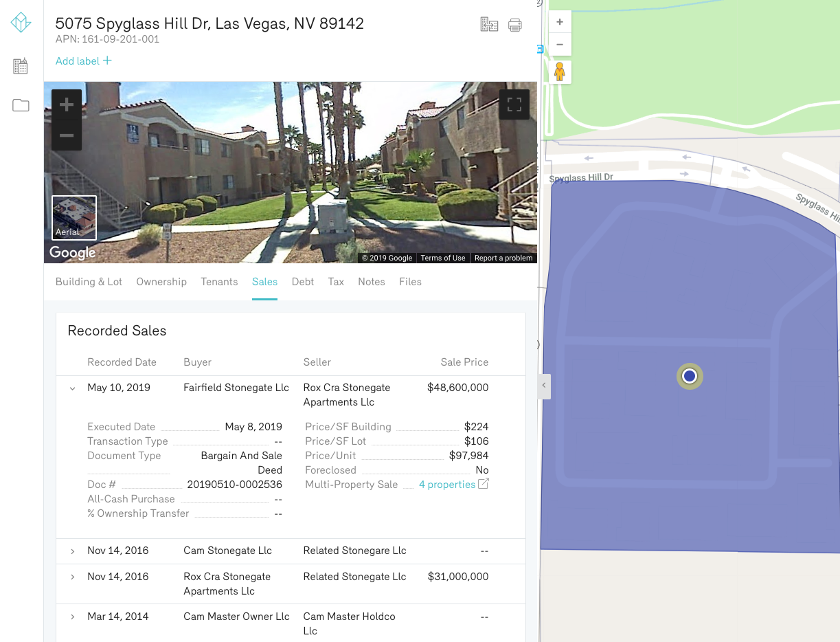Open the buildings panel in the sidebar
This screenshot has width=840, height=642.
pos(21,65)
